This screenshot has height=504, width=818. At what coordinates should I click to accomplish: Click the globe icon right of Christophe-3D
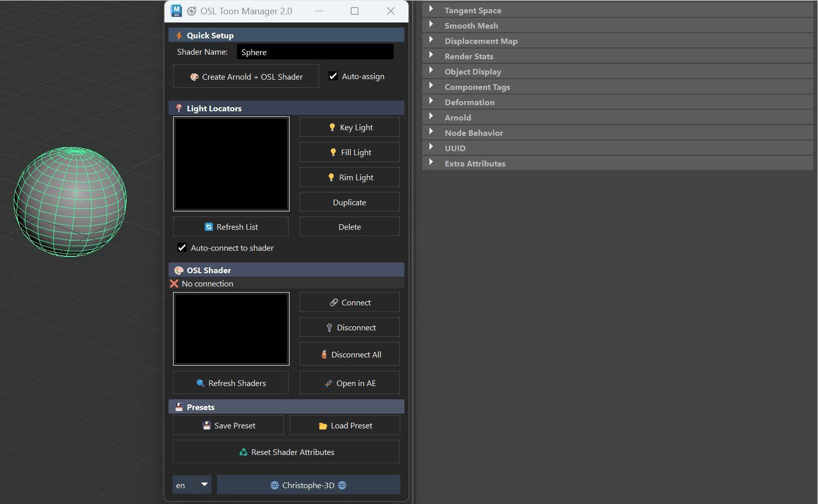342,485
